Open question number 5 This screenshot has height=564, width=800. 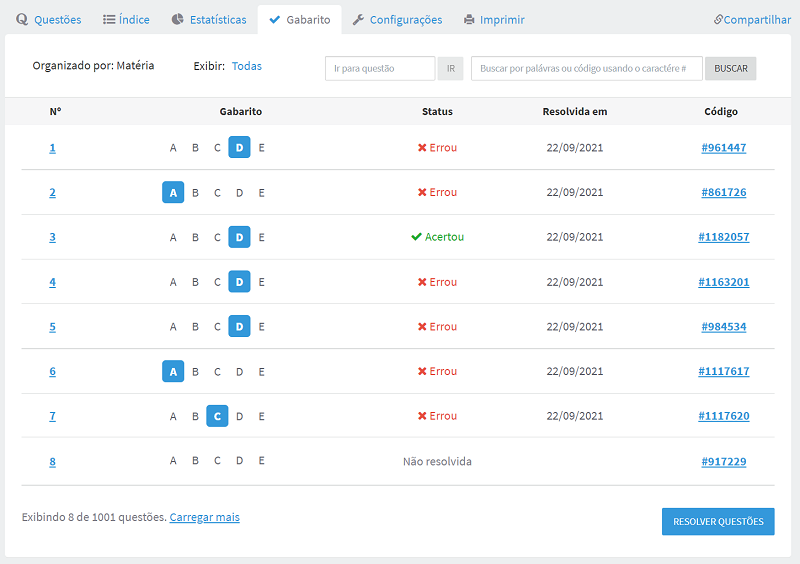53,327
